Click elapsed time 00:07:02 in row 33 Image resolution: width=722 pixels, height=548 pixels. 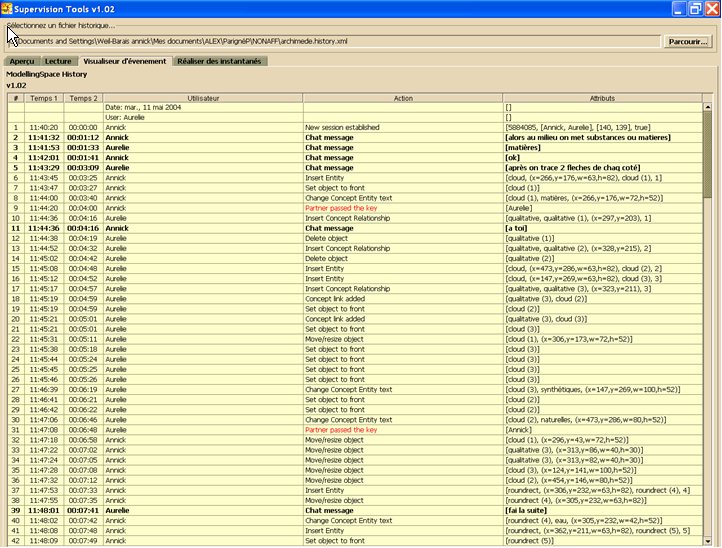click(83, 450)
